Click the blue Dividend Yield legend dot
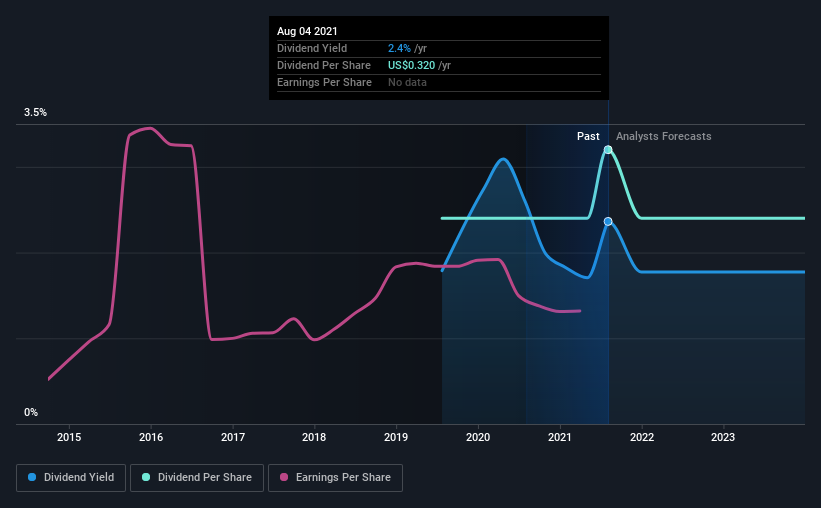 pos(32,477)
